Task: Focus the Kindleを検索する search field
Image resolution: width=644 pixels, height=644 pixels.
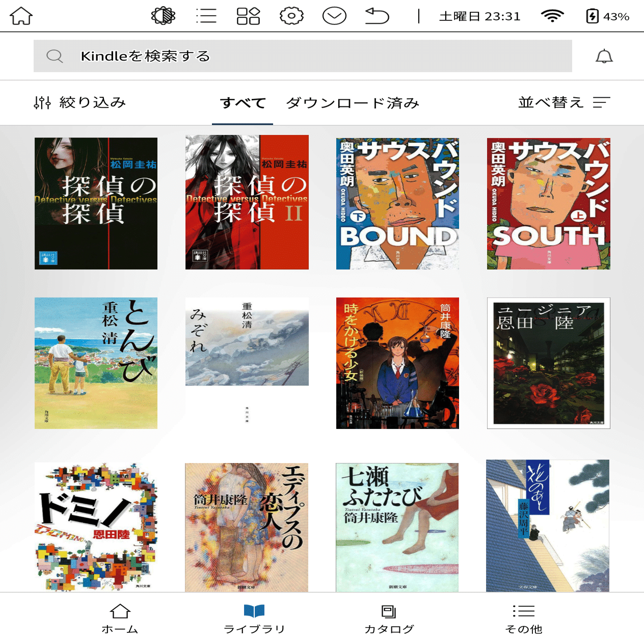Action: click(303, 56)
